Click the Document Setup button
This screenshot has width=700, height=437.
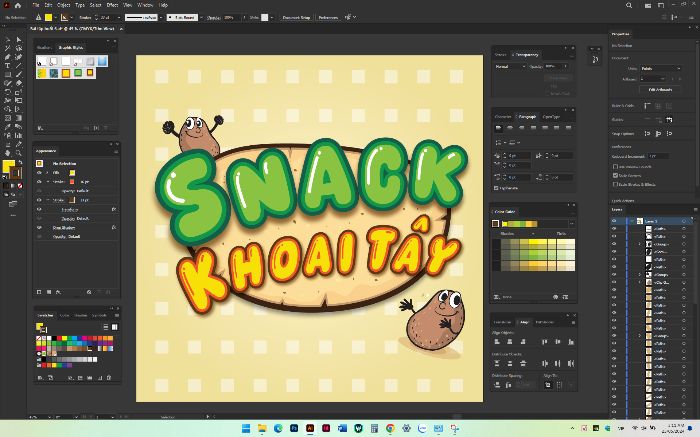click(x=296, y=17)
